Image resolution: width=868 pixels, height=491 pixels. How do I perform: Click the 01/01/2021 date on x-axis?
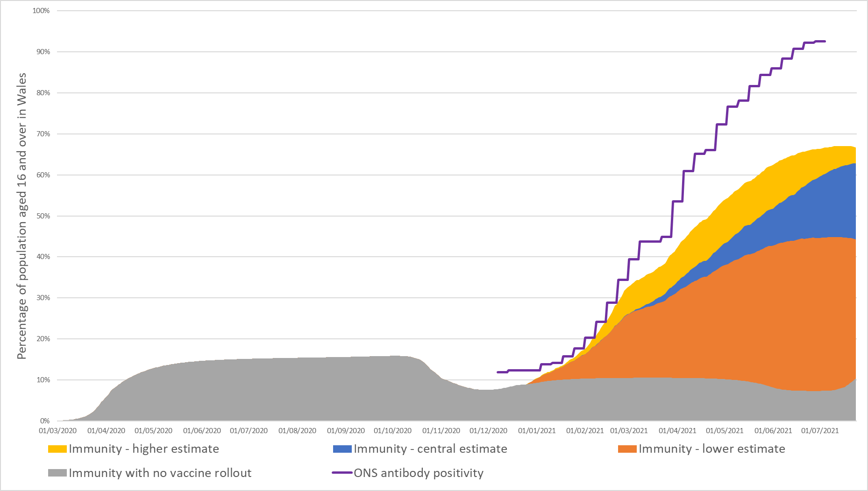537,431
